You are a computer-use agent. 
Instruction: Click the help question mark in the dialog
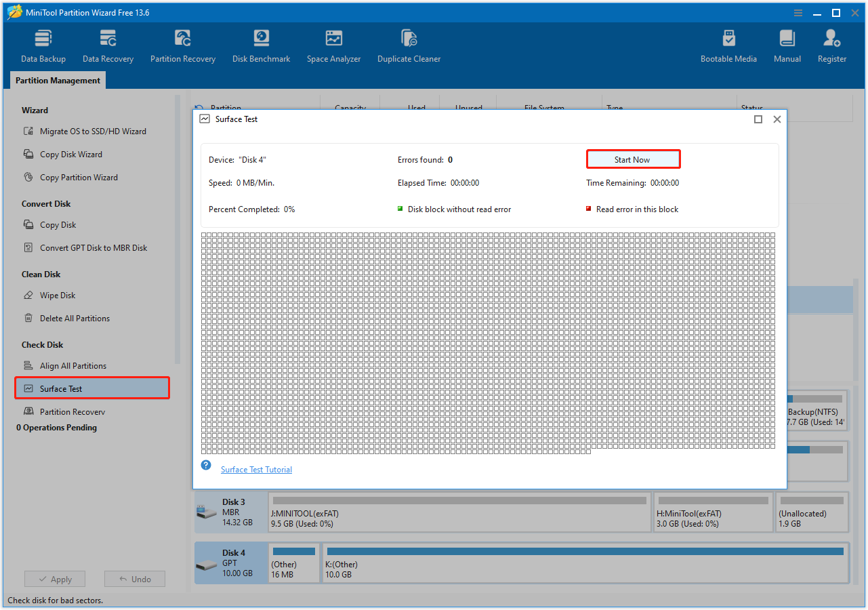click(205, 465)
